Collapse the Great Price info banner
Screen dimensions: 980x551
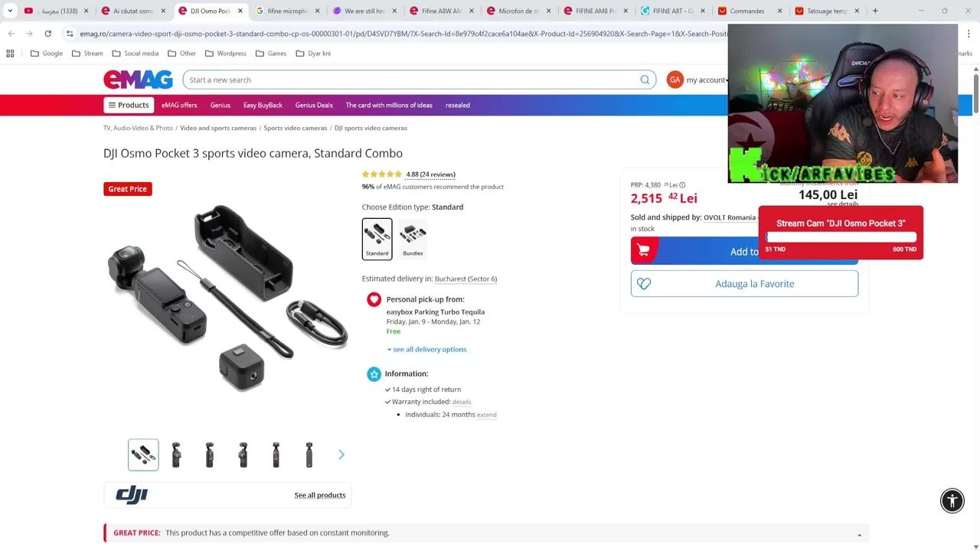[859, 534]
